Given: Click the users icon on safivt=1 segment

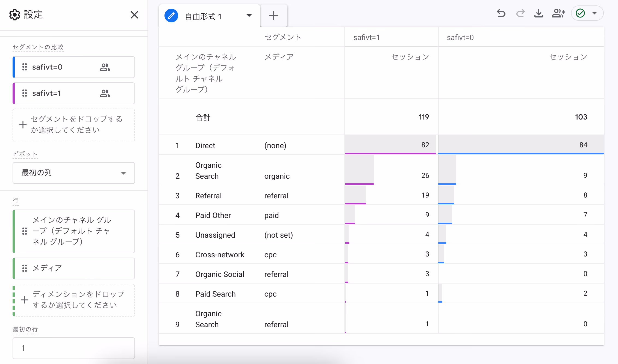Looking at the screenshot, I should pos(105,93).
